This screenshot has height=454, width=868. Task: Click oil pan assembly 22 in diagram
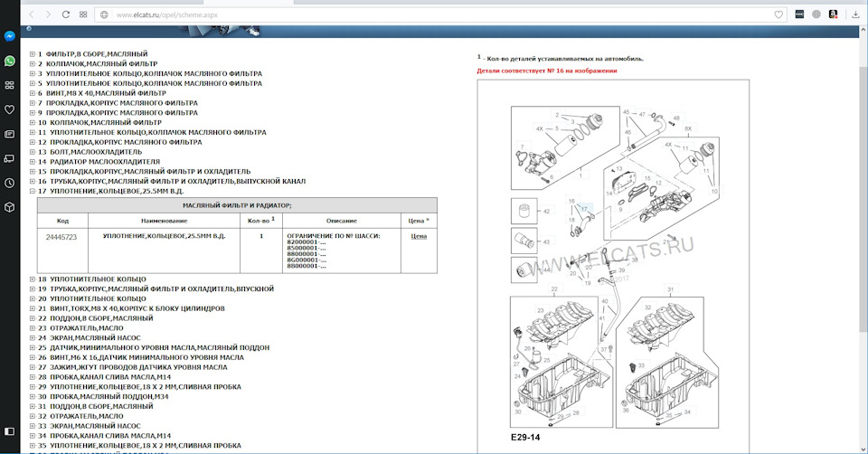click(x=561, y=362)
